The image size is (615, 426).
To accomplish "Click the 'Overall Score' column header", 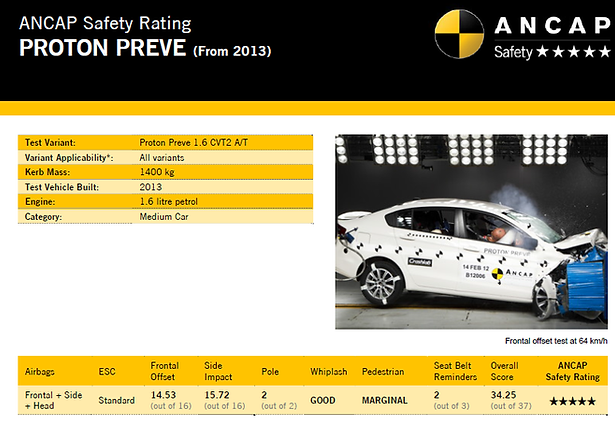I will point(504,371).
